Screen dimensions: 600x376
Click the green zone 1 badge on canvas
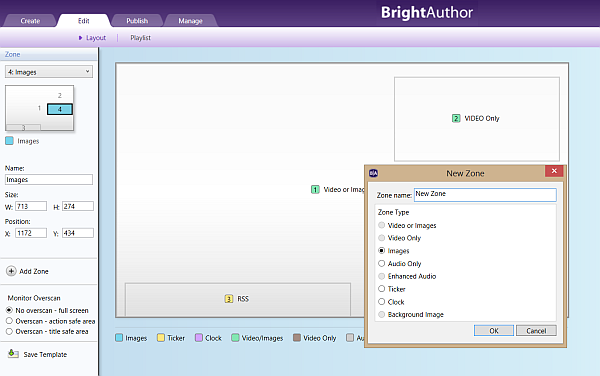tap(315, 190)
